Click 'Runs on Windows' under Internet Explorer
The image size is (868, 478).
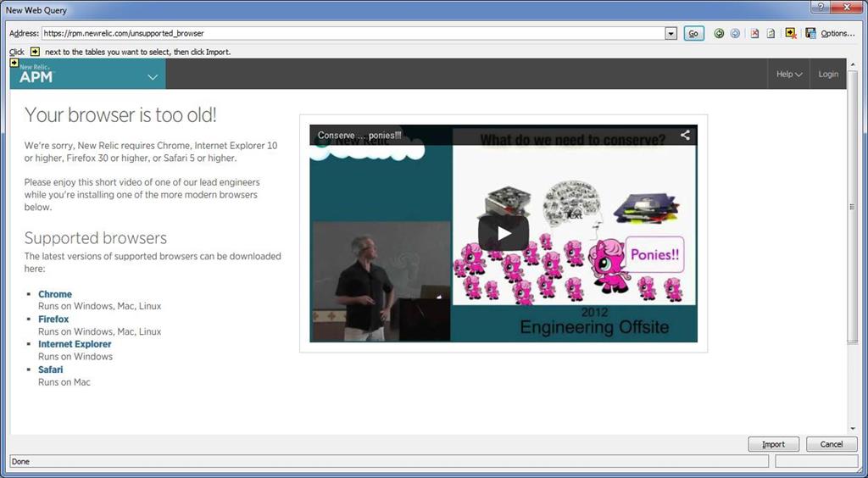click(75, 357)
